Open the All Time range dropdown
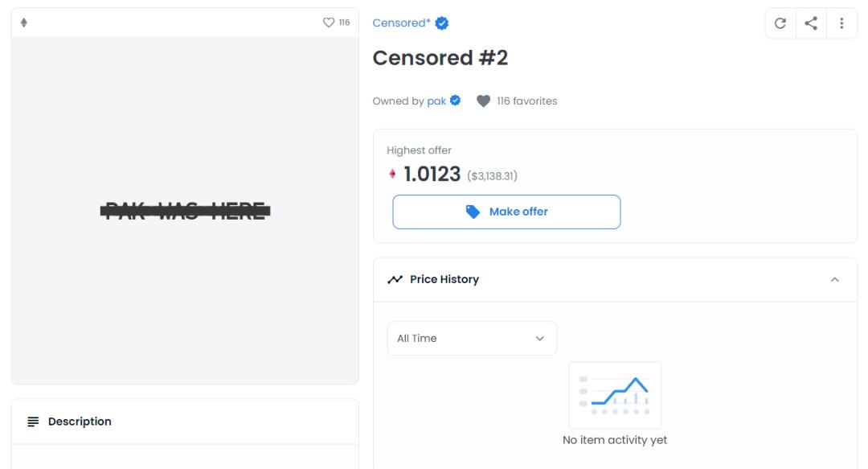868x469 pixels. pyautogui.click(x=472, y=339)
